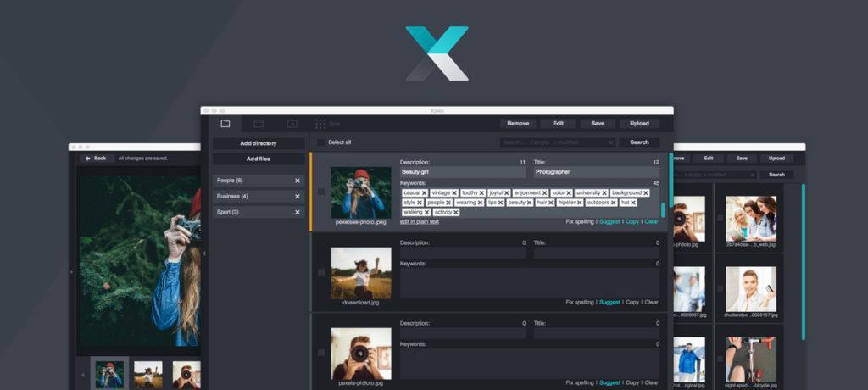This screenshot has width=868, height=390.
Task: Select the download.jpg thumbnail in main list
Action: pyautogui.click(x=361, y=273)
